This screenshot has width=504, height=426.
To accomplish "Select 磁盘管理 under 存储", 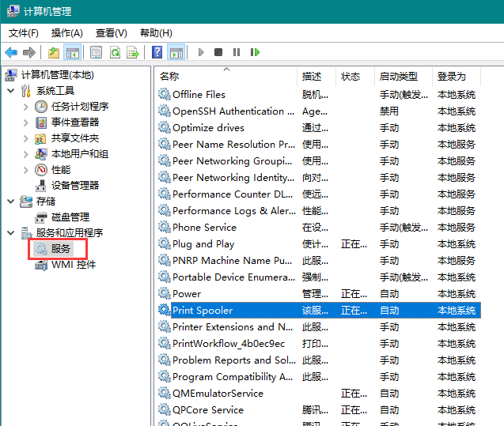I will [70, 217].
